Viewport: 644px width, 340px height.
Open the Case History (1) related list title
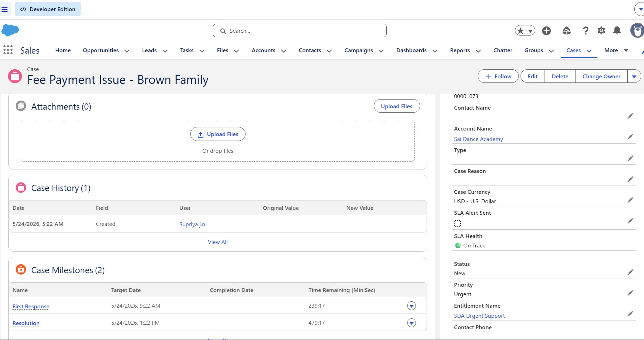[61, 188]
